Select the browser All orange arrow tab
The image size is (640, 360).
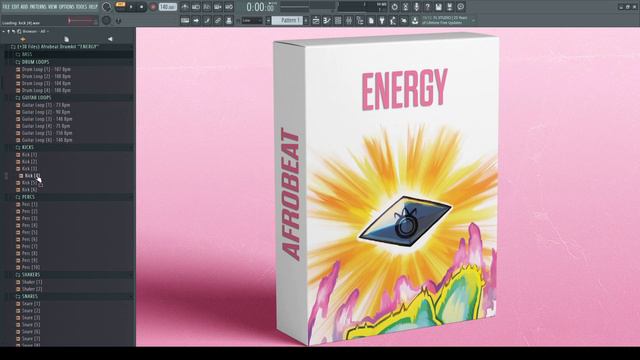(x=23, y=39)
